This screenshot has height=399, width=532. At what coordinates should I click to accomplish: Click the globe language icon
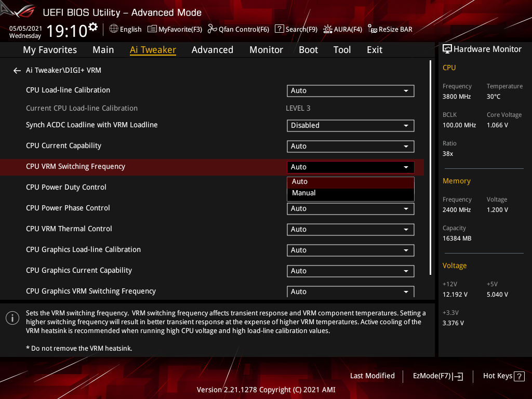click(114, 29)
